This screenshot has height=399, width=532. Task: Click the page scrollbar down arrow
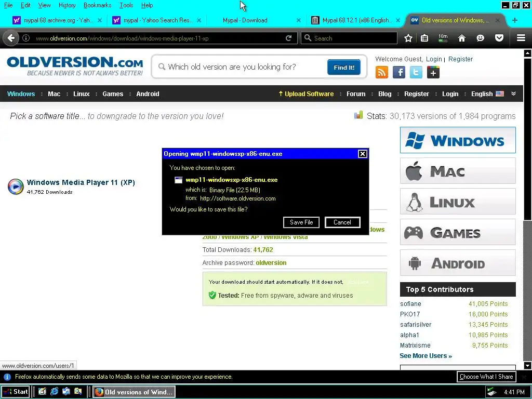528,365
